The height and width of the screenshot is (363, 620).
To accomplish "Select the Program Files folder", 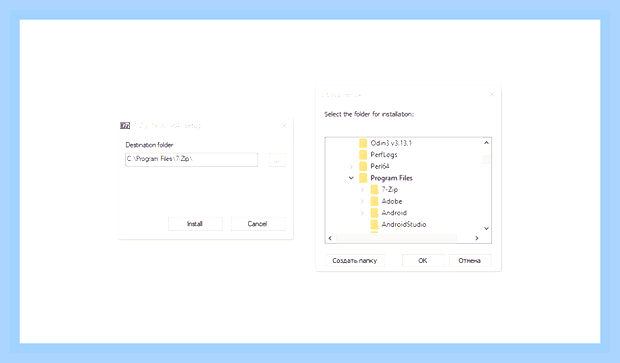I will point(391,178).
